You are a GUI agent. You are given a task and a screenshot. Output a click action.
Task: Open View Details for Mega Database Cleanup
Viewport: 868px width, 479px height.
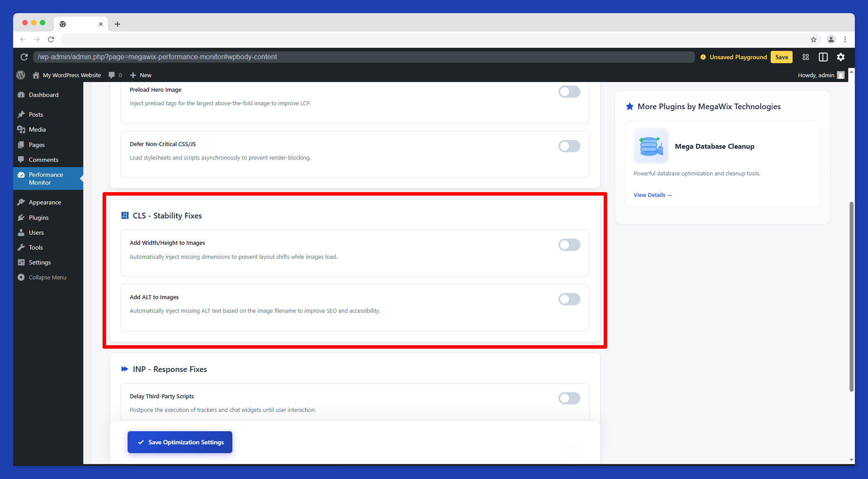click(652, 195)
